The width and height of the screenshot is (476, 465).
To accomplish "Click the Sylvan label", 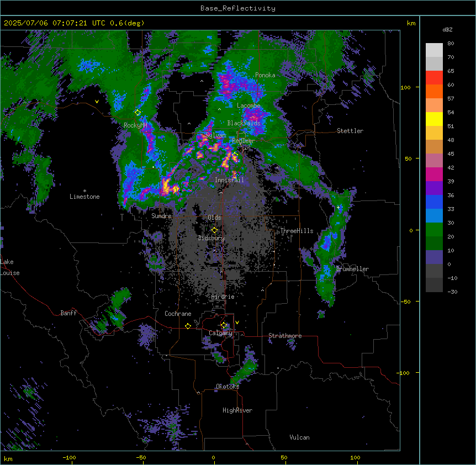I will (x=215, y=135).
